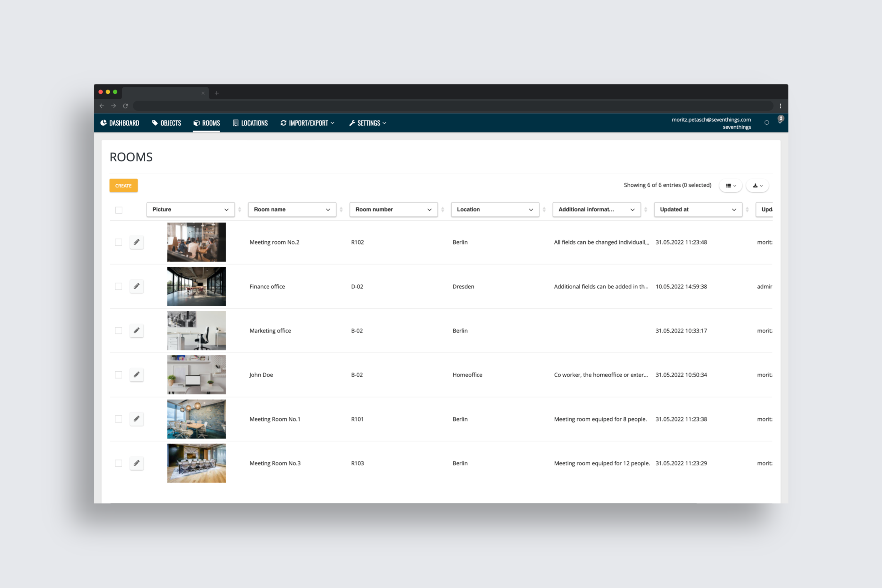Click the browser back arrow
882x588 pixels.
[102, 106]
